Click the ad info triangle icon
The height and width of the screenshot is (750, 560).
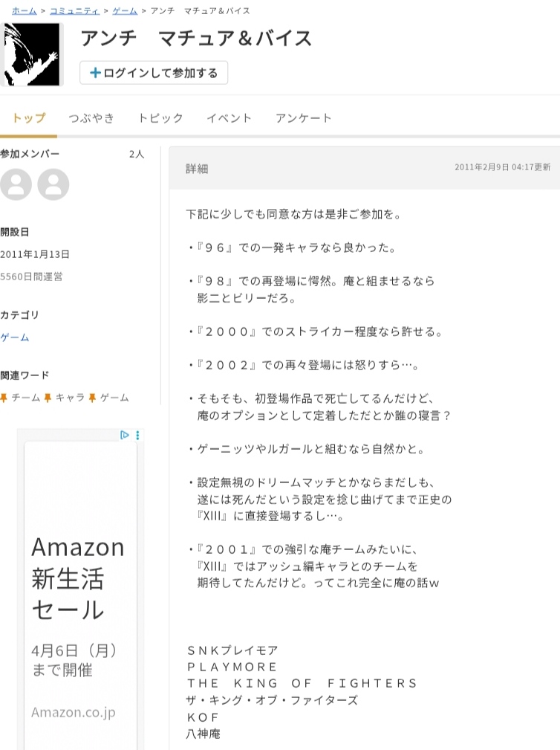coord(125,435)
